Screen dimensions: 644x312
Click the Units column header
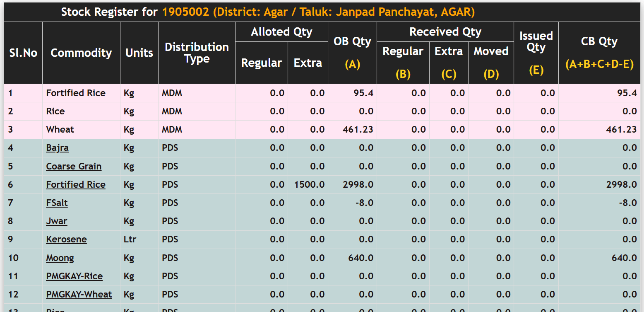pos(139,53)
